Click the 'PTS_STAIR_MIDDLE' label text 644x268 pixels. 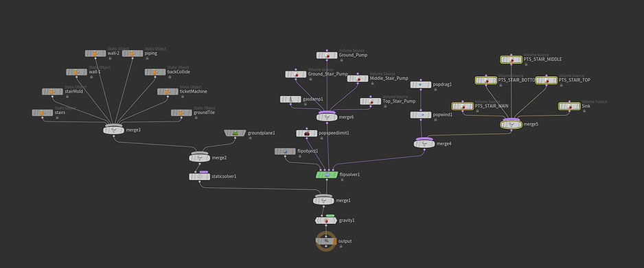click(542, 60)
